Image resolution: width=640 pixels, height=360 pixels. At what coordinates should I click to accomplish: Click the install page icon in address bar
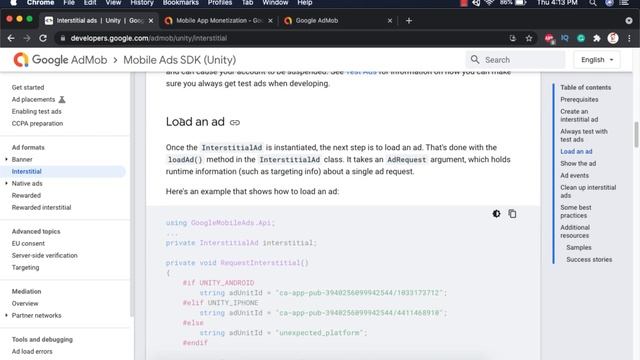513,38
